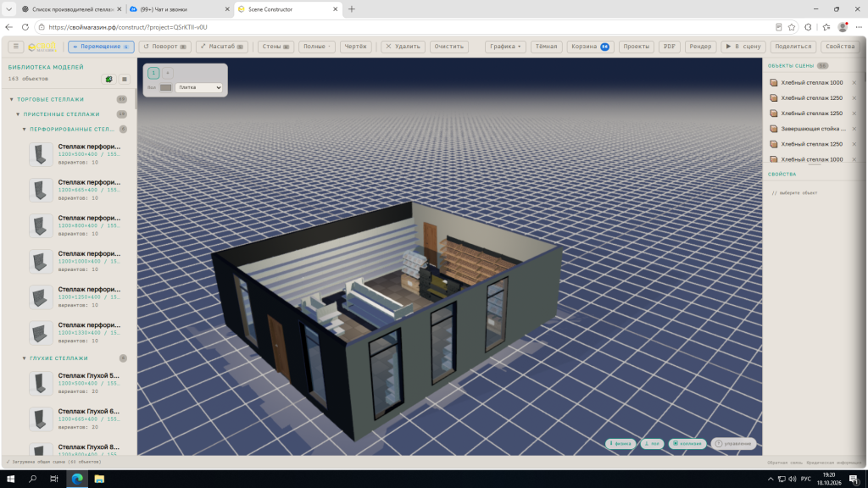Open the Корзина cart
The image size is (868, 488).
tap(590, 47)
